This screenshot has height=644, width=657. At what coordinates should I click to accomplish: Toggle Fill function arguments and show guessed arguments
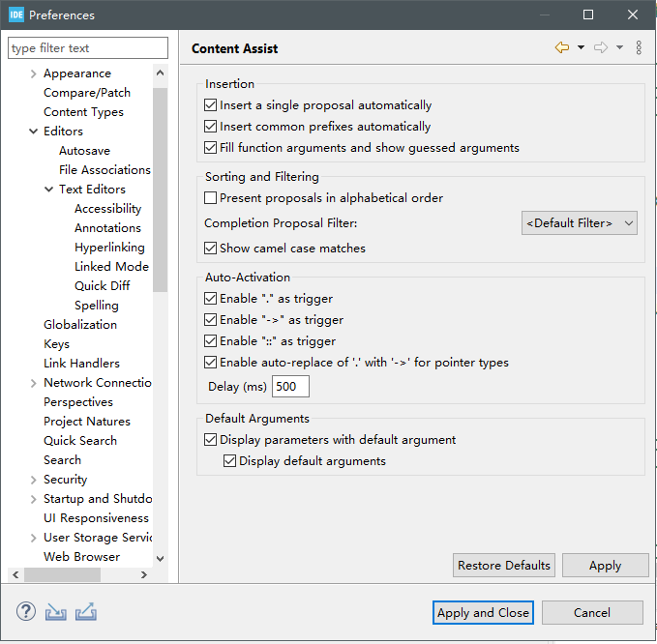(x=210, y=147)
